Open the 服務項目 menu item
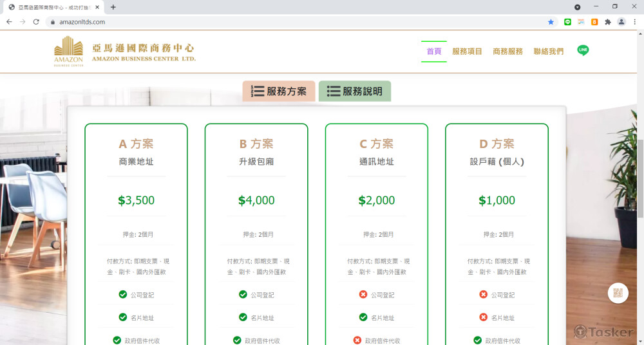644x345 pixels. [x=467, y=51]
